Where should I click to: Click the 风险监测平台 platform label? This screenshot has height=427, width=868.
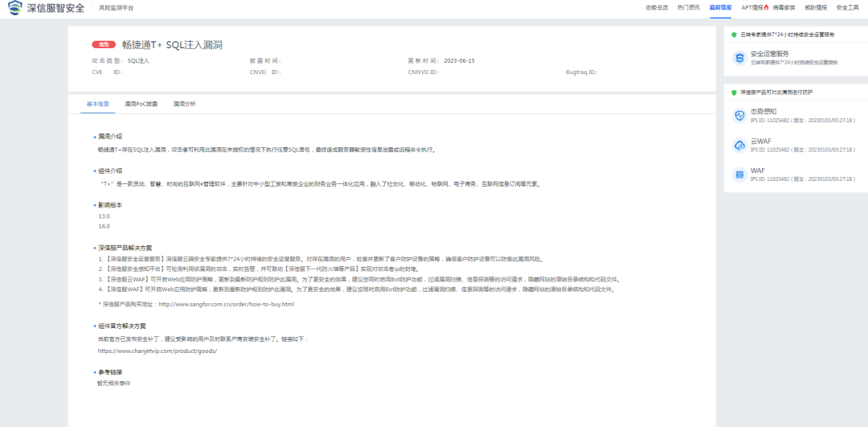116,8
